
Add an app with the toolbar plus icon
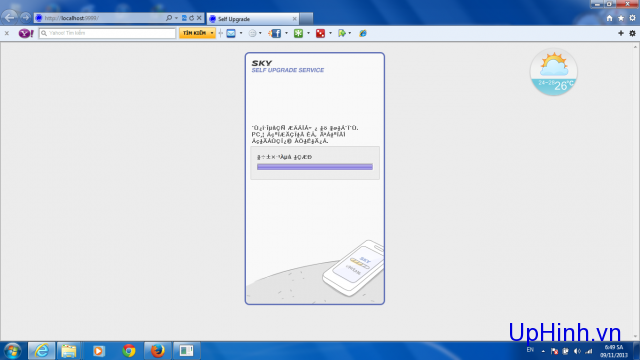tap(621, 33)
